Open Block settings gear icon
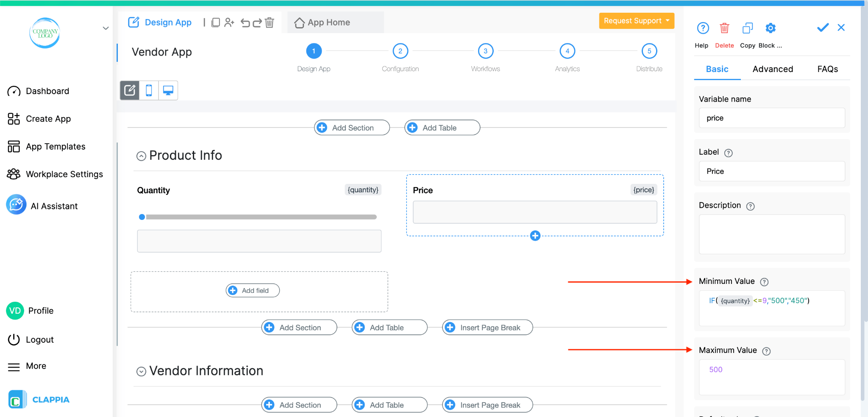 click(x=771, y=28)
